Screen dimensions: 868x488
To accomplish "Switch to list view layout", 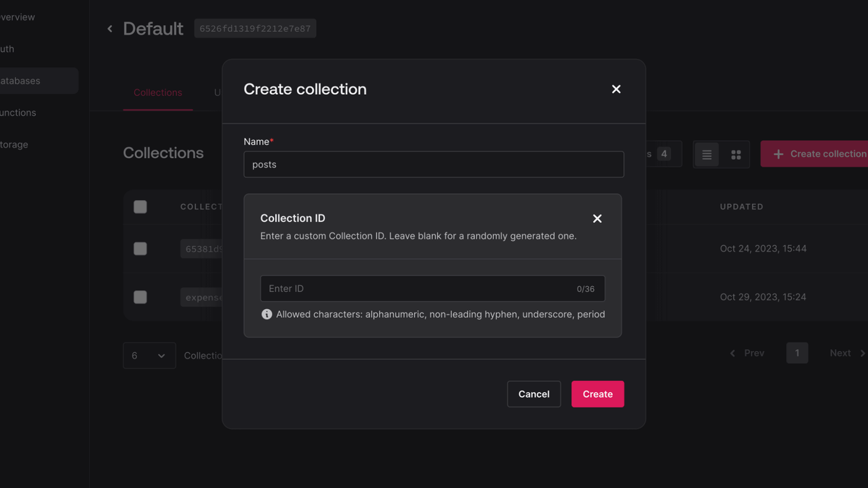I will (707, 155).
